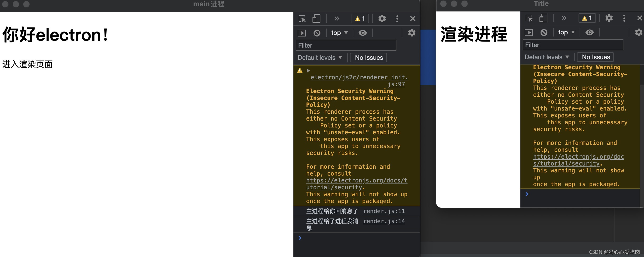Open electronjs.org security docs link in main console
This screenshot has height=257, width=644.
coord(357,184)
